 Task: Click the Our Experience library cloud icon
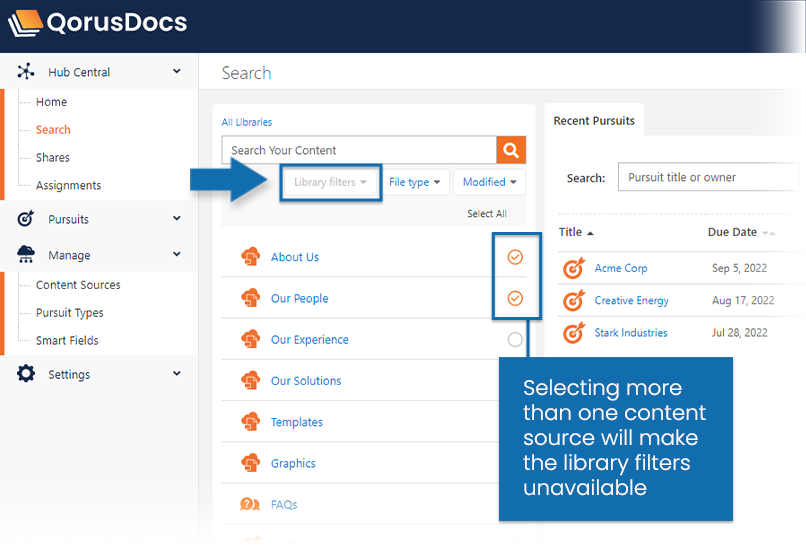click(x=250, y=339)
